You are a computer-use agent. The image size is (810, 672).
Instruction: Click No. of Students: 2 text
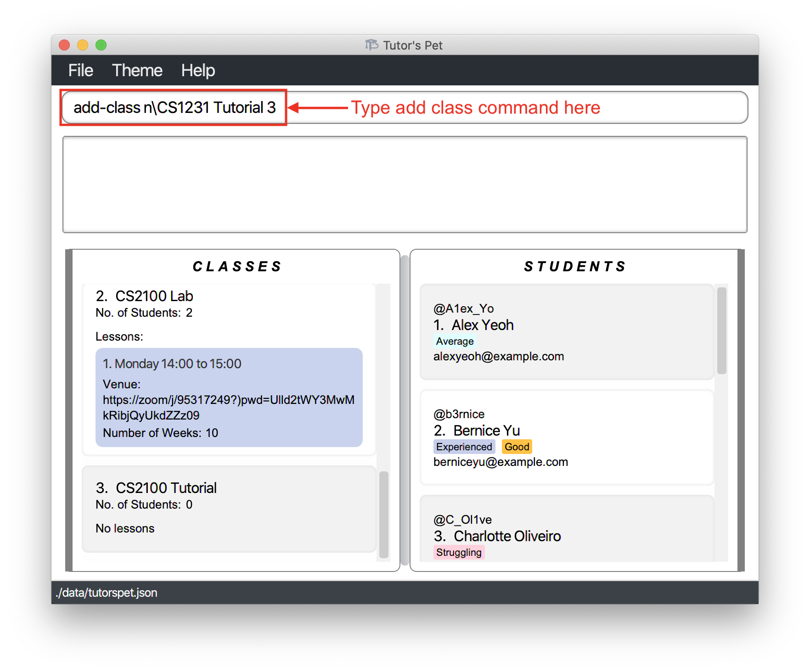coord(144,313)
